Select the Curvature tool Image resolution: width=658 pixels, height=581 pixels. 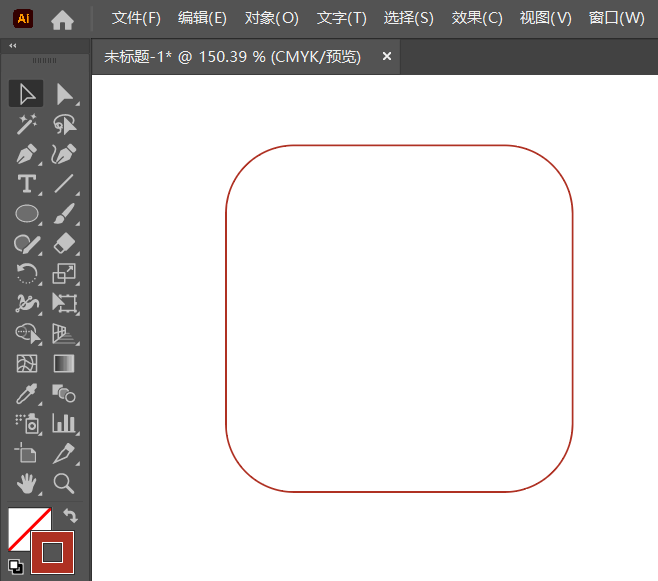tap(64, 154)
